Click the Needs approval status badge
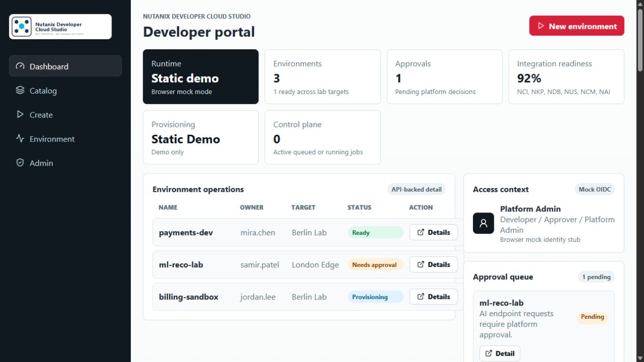The height and width of the screenshot is (362, 644). (375, 264)
